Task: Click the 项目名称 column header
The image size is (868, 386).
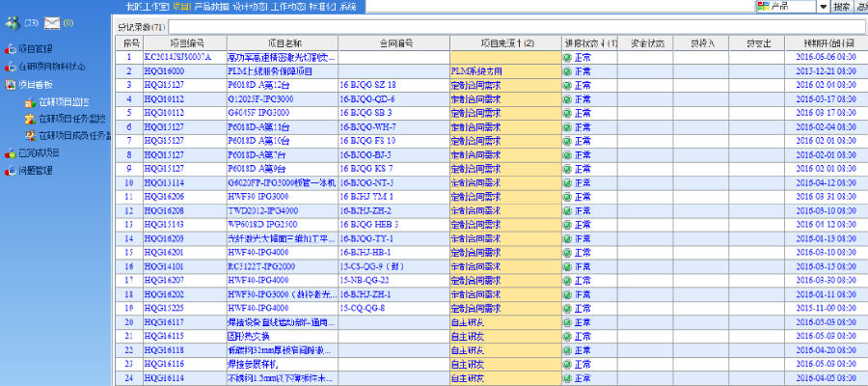Action: [x=283, y=42]
